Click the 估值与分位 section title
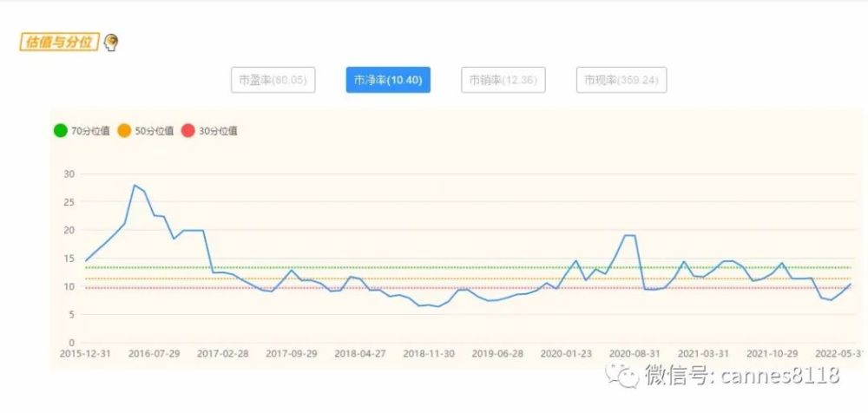This screenshot has width=868, height=413. pyautogui.click(x=59, y=42)
